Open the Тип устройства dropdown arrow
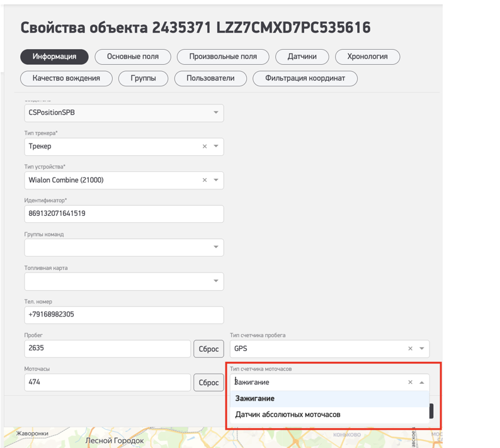The height and width of the screenshot is (448, 500). pos(215,180)
